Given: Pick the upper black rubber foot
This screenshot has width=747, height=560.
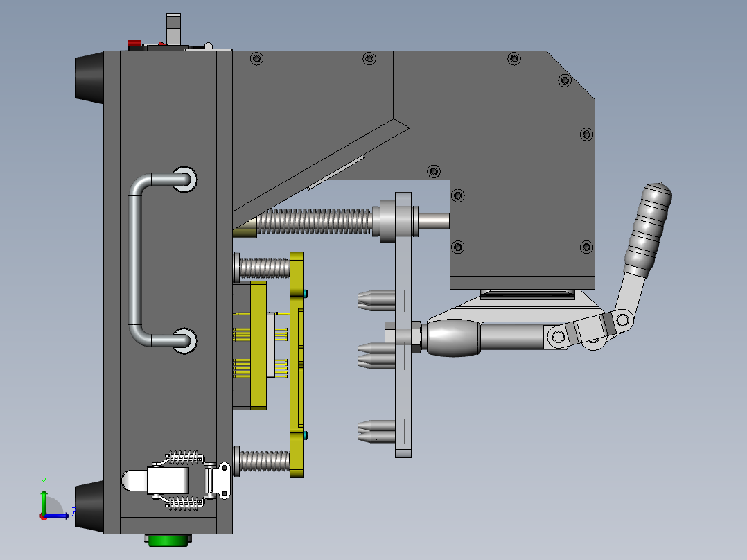Looking at the screenshot, I should coord(89,78).
